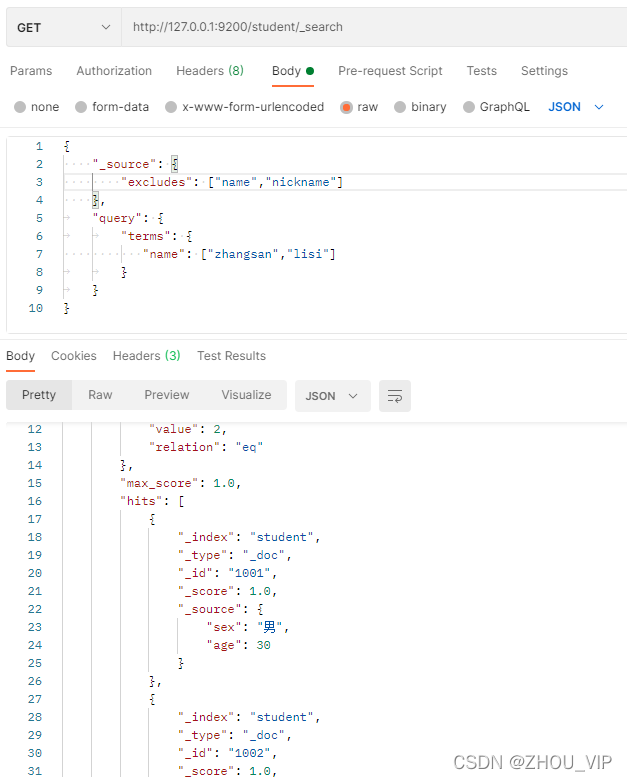
Task: Select the request Body tab
Action: point(293,71)
